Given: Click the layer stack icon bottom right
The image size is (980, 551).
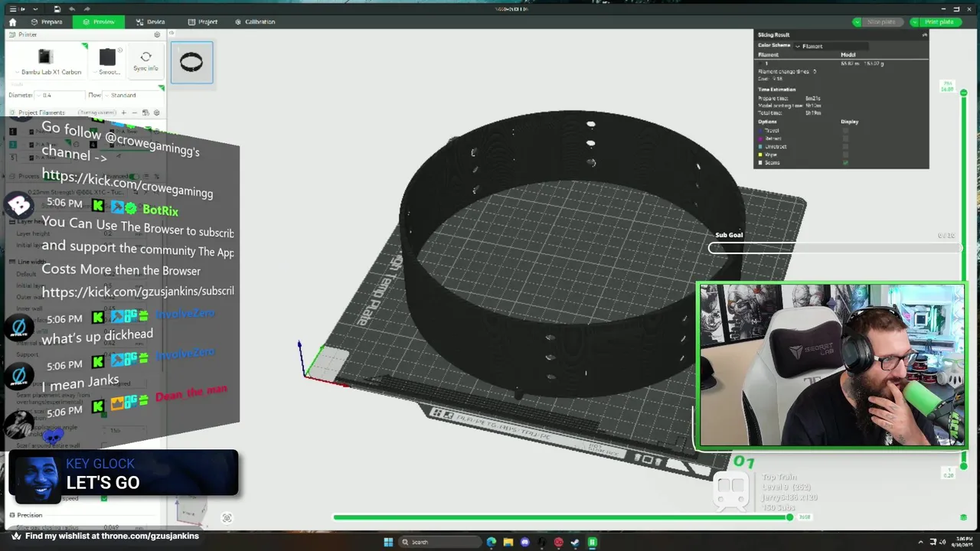Looking at the screenshot, I should click(963, 517).
